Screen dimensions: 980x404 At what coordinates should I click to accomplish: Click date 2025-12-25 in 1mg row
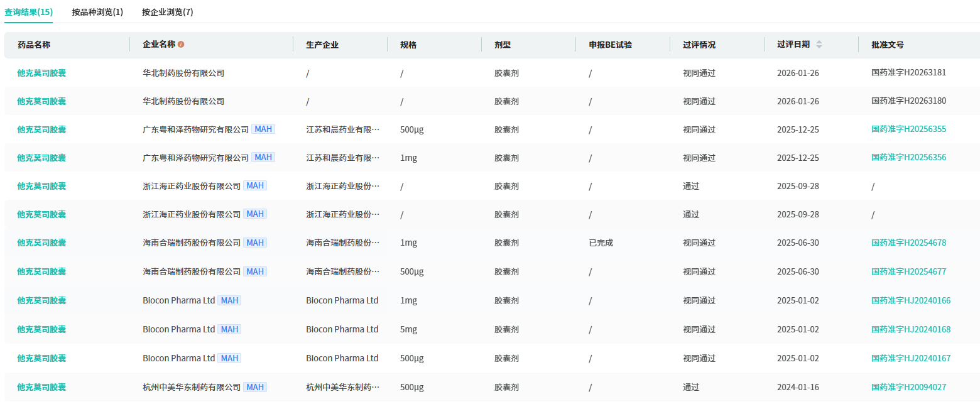[x=798, y=158]
